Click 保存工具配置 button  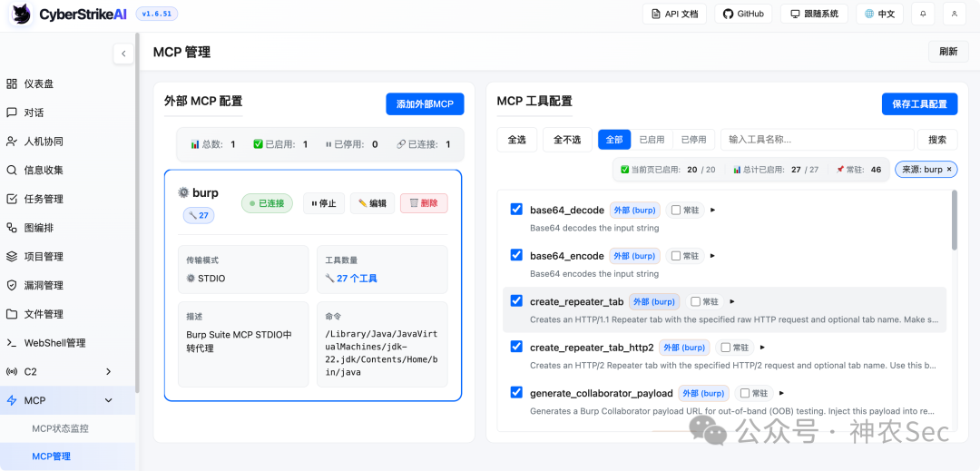point(919,103)
